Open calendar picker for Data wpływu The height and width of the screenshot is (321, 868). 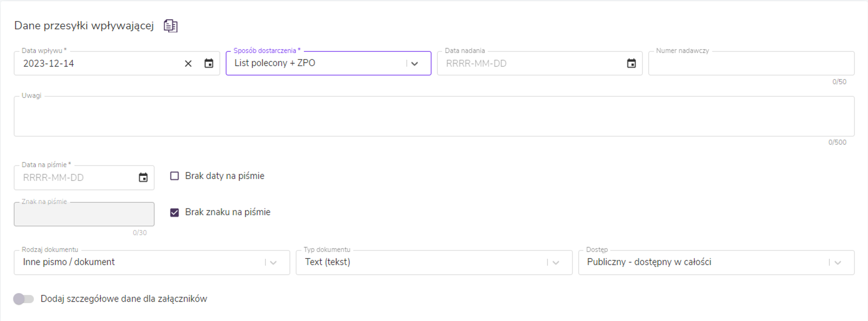tap(209, 63)
